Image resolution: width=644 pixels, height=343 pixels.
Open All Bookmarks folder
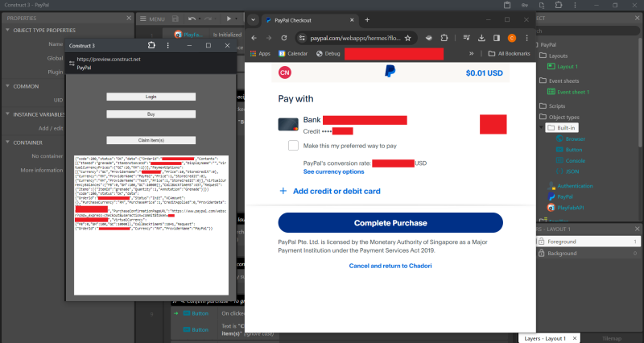click(x=509, y=53)
